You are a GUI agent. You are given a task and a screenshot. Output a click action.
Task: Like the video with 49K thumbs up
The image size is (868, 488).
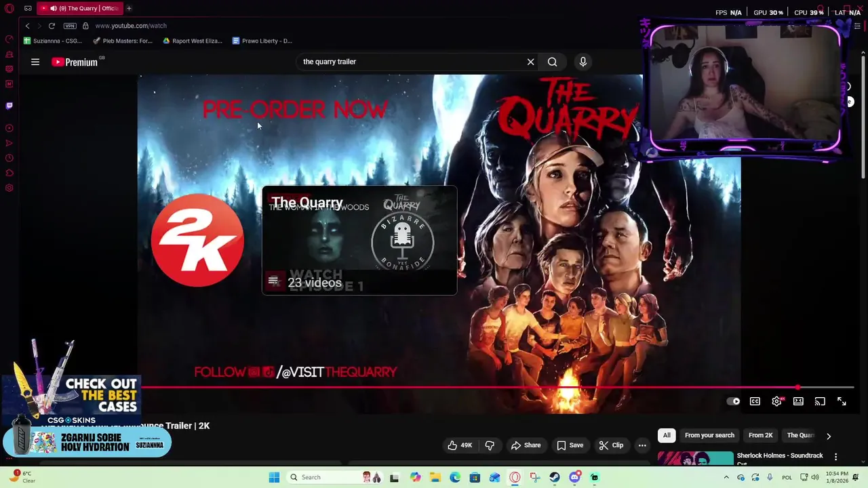pyautogui.click(x=460, y=445)
